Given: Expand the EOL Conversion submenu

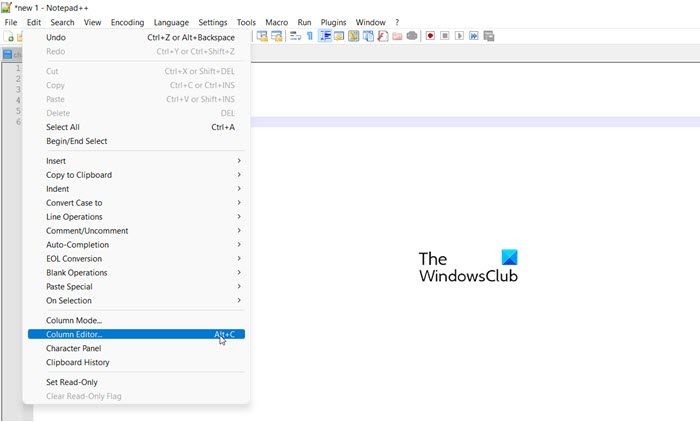Looking at the screenshot, I should (136, 259).
